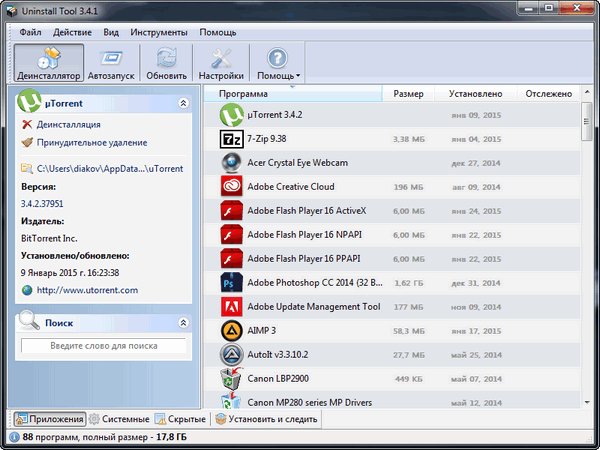Screen dimensions: 600x450
Task: Click the 1,62 ГБ size of Photoshop
Action: (x=409, y=283)
